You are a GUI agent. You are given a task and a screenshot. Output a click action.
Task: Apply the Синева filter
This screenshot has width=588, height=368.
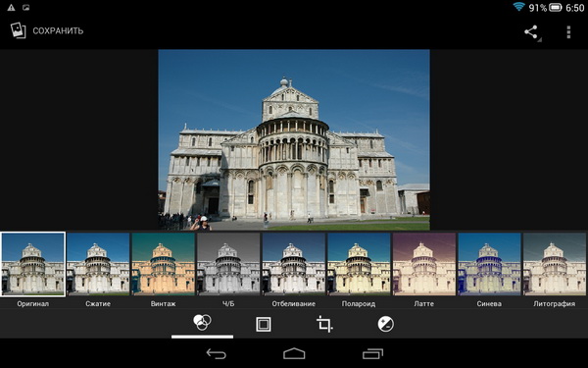(489, 264)
